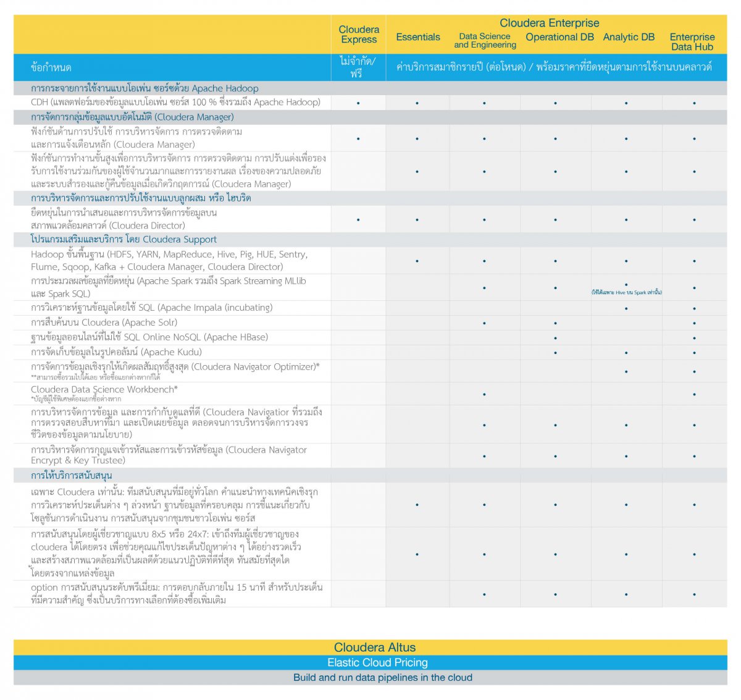This screenshot has height=700, width=741.
Task: Select the ไฮบริด hybrid deployment section heading
Action: pos(141,198)
